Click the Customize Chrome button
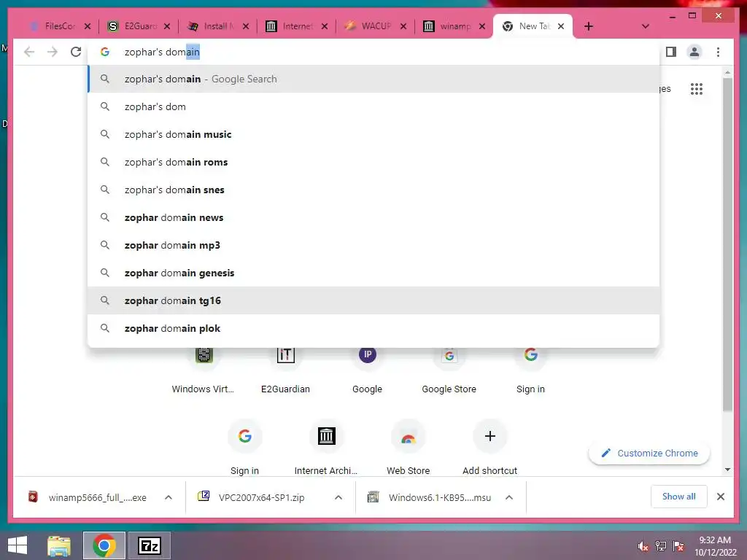The image size is (747, 560). point(649,453)
